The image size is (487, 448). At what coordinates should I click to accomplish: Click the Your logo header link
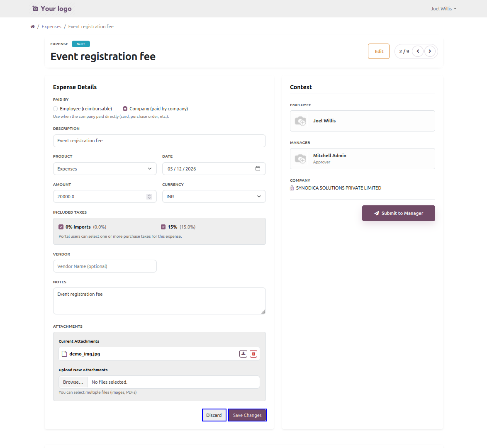52,9
